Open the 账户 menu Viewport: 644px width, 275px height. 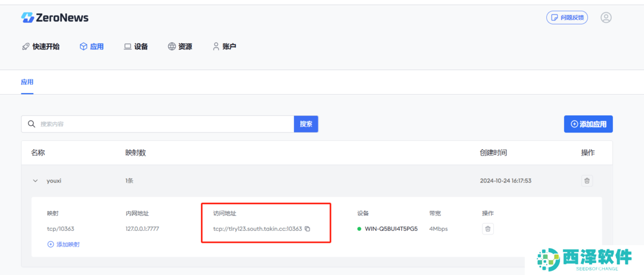click(x=224, y=47)
